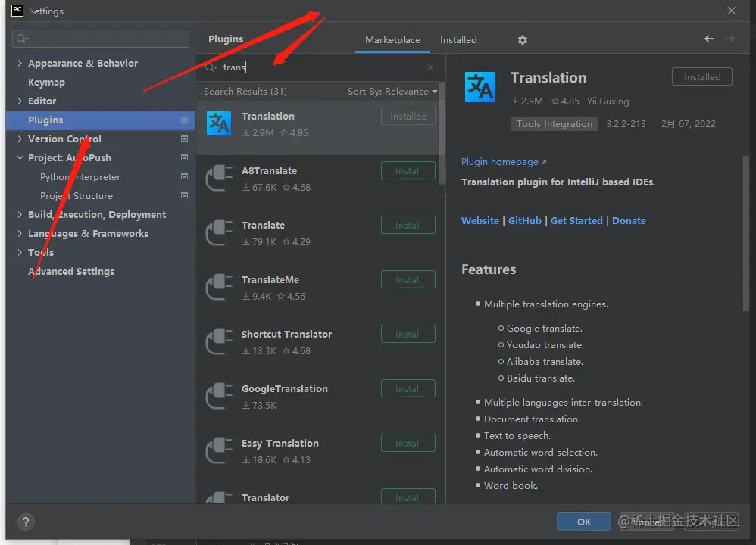The width and height of the screenshot is (756, 545).
Task: Open the Website link
Action: [480, 221]
